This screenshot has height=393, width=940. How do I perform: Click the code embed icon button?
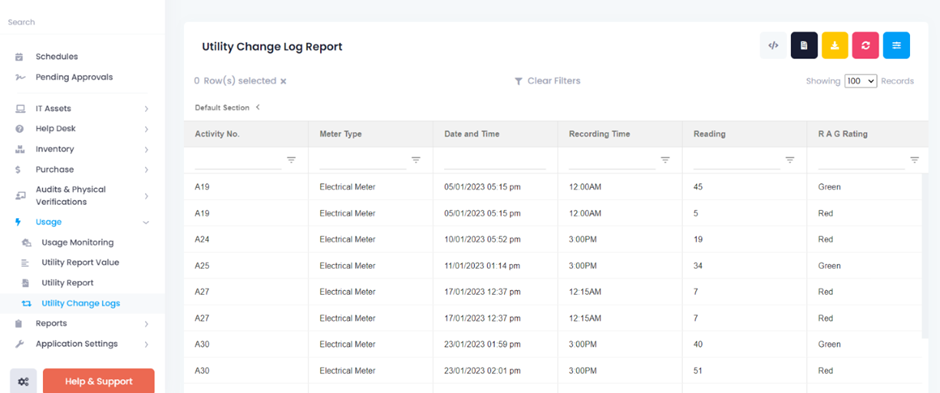(x=773, y=46)
